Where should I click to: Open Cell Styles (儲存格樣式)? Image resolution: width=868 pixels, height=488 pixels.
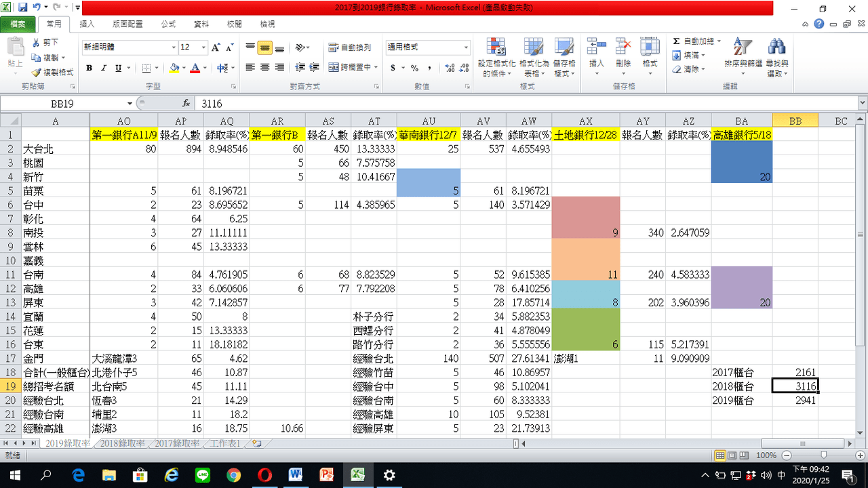(564, 57)
